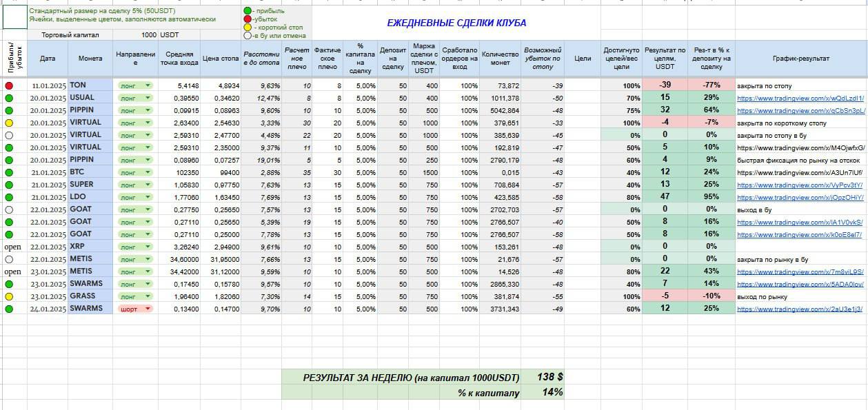Click the red loss circle in the TON row
The width and height of the screenshot is (868, 410).
click(9, 85)
